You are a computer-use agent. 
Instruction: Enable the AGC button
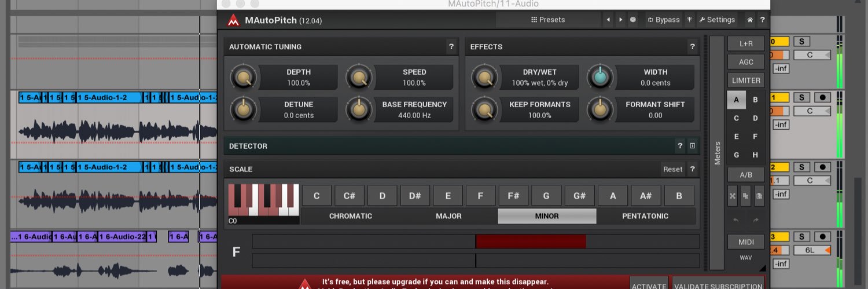click(x=746, y=62)
